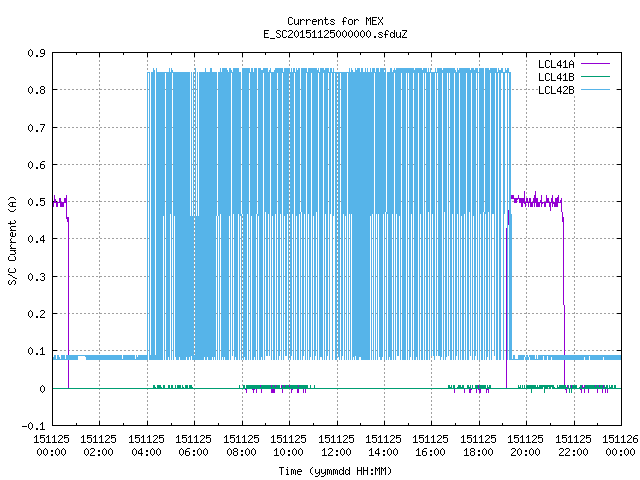Select the green LCL41B legend line sample
Image resolution: width=640 pixels, height=480 pixels.
[x=595, y=76]
